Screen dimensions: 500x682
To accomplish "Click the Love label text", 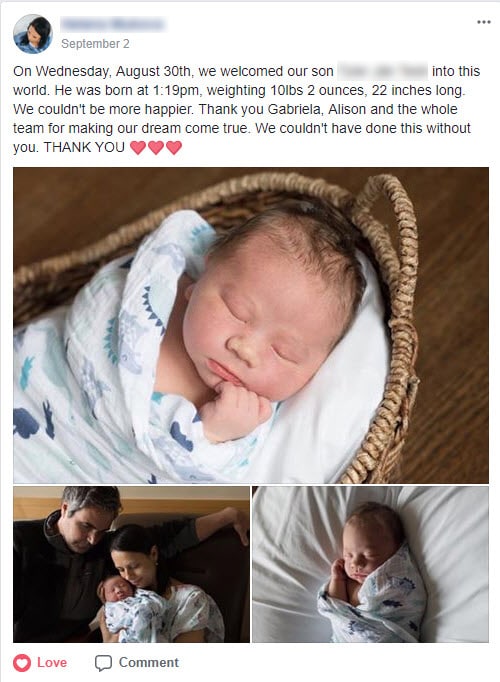I will (x=52, y=662).
